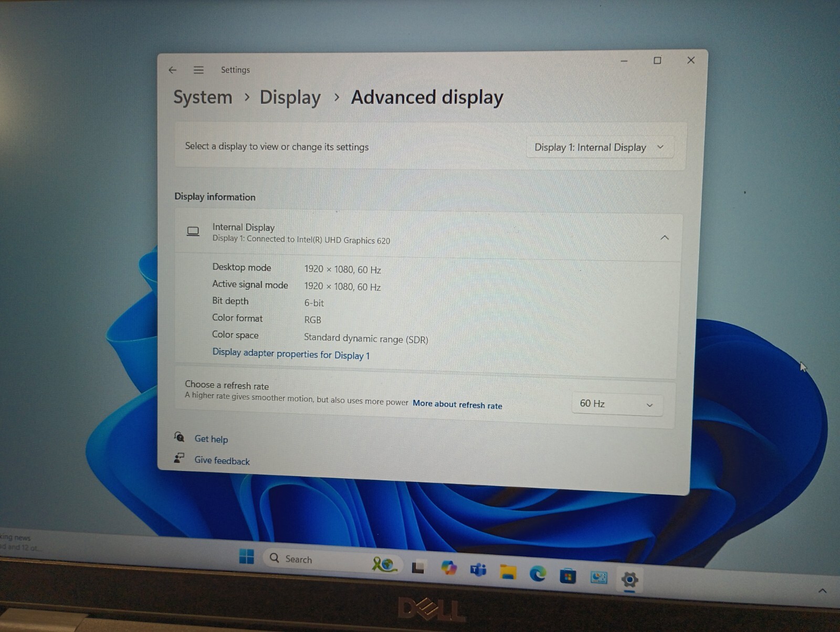The height and width of the screenshot is (632, 840).
Task: Navigate to Display in the breadcrumb
Action: (x=290, y=98)
